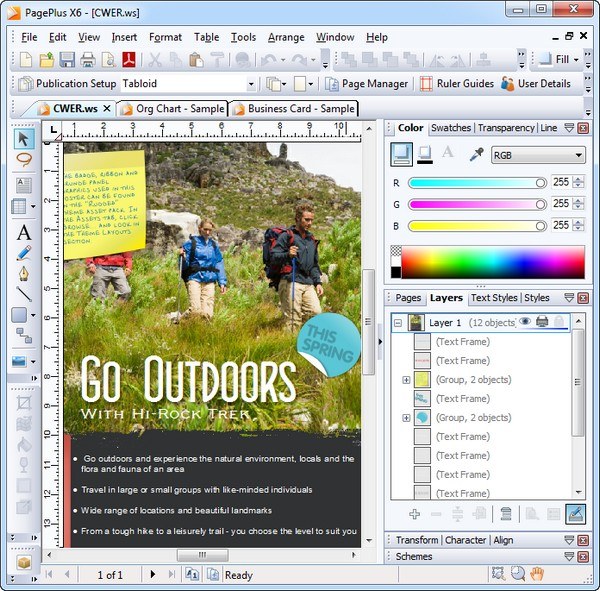The image size is (600, 591).
Task: Click the Publish as PDF icon
Action: [129, 60]
